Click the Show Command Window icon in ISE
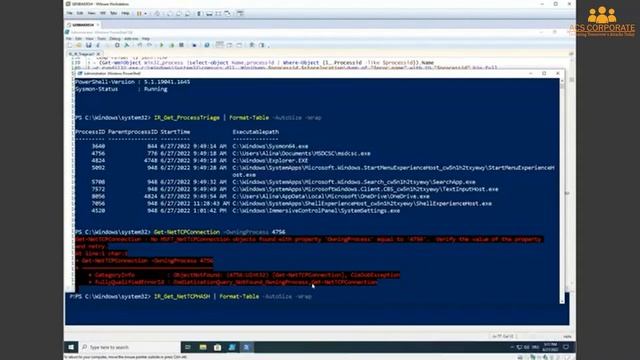 (252, 45)
